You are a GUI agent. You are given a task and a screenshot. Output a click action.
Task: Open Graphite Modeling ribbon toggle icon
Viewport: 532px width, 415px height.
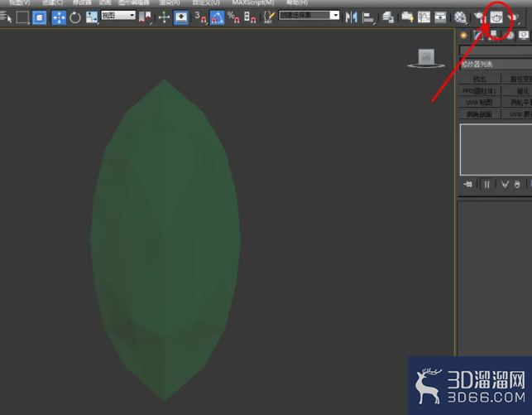407,17
